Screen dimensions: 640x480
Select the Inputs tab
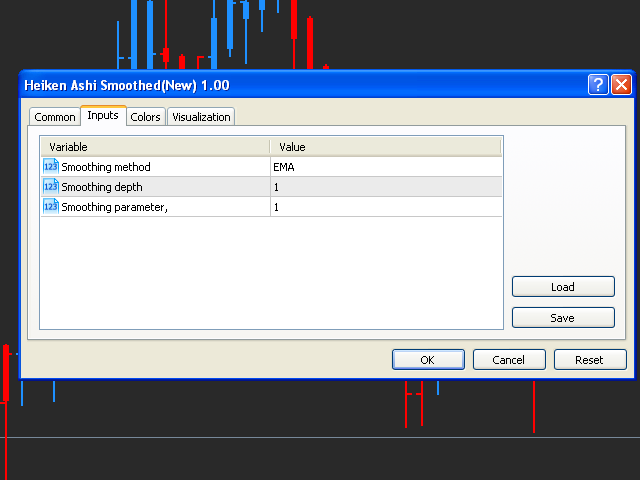click(x=103, y=116)
